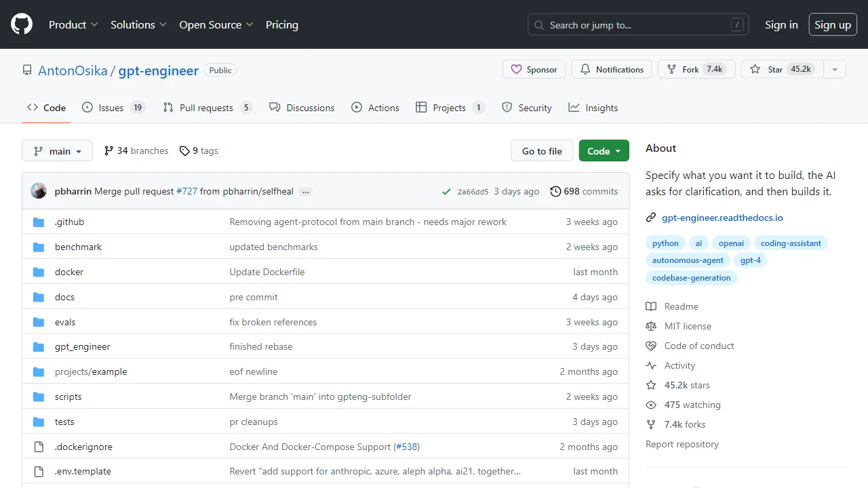Select the Code tab
The height and width of the screenshot is (488, 868).
(x=46, y=108)
